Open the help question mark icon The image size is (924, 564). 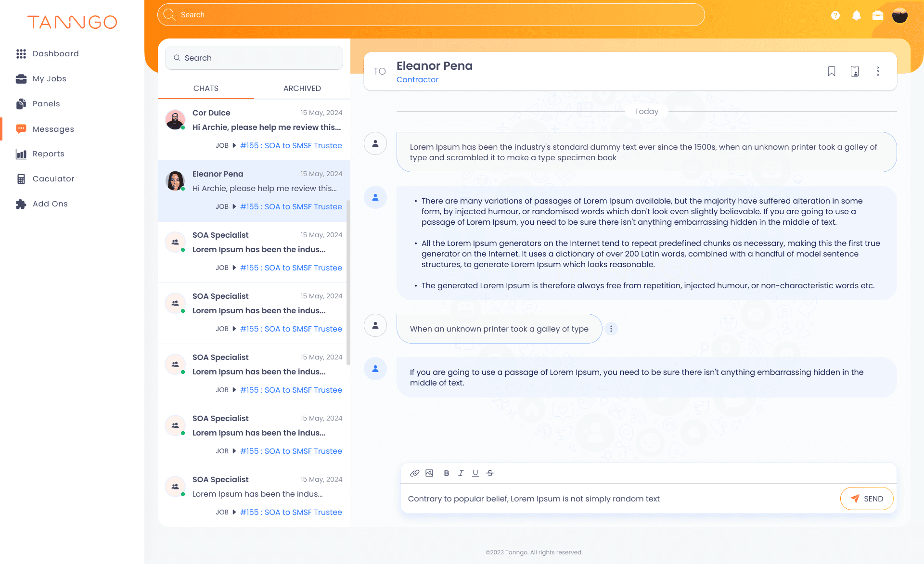(835, 15)
